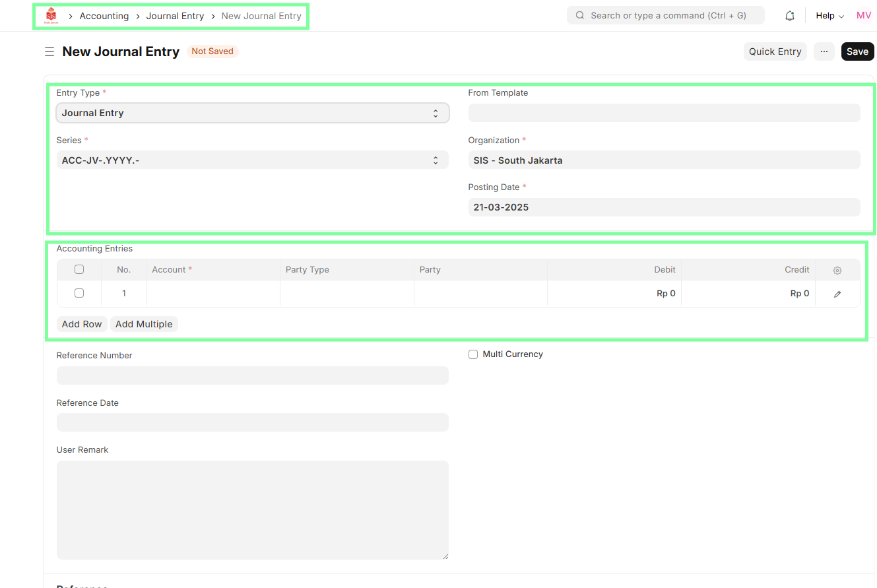Screen dimensions: 877x588
Task: Toggle the sidebar hamburger menu
Action: click(x=49, y=51)
